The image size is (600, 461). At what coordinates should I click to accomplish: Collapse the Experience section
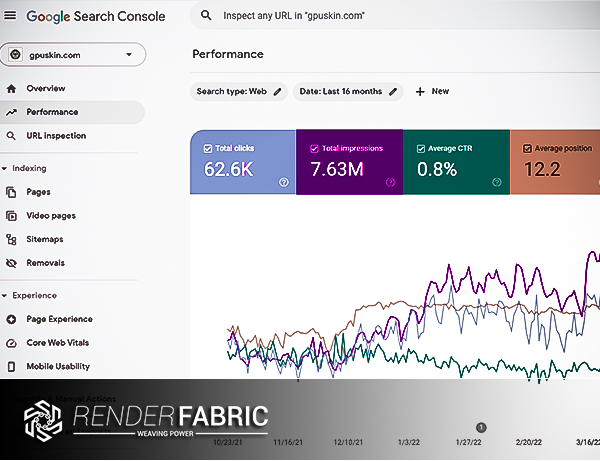[x=29, y=295]
